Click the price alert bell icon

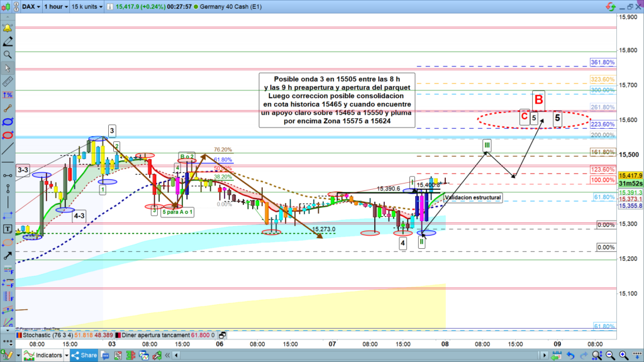8,29
